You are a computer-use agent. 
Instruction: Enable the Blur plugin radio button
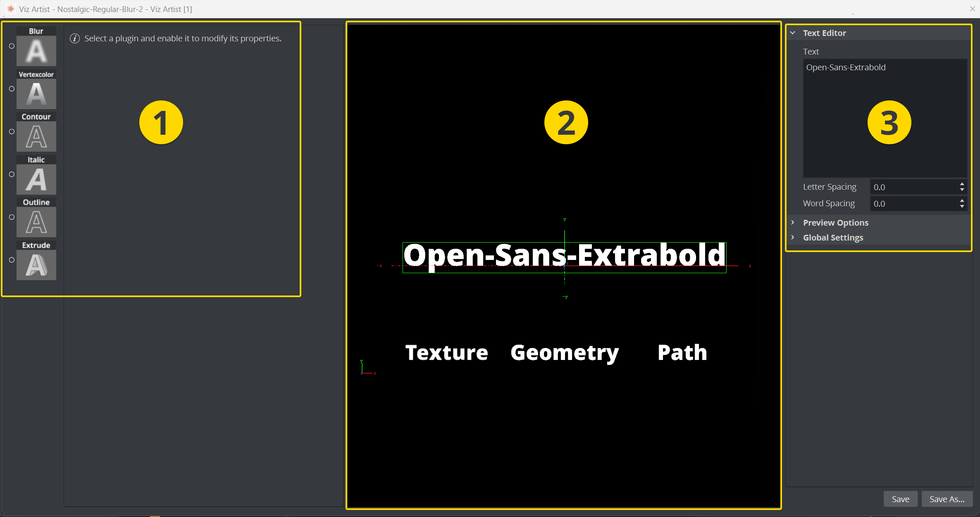(x=12, y=46)
